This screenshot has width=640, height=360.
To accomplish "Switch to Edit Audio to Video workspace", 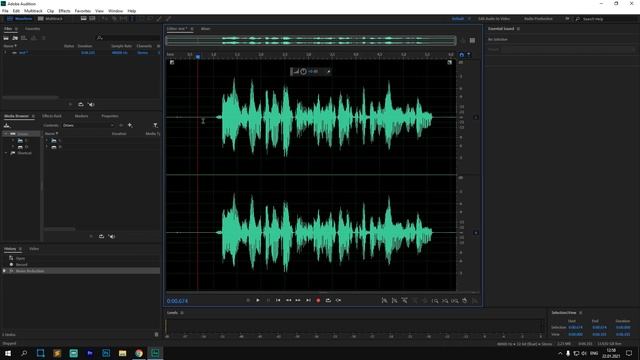I will click(494, 19).
